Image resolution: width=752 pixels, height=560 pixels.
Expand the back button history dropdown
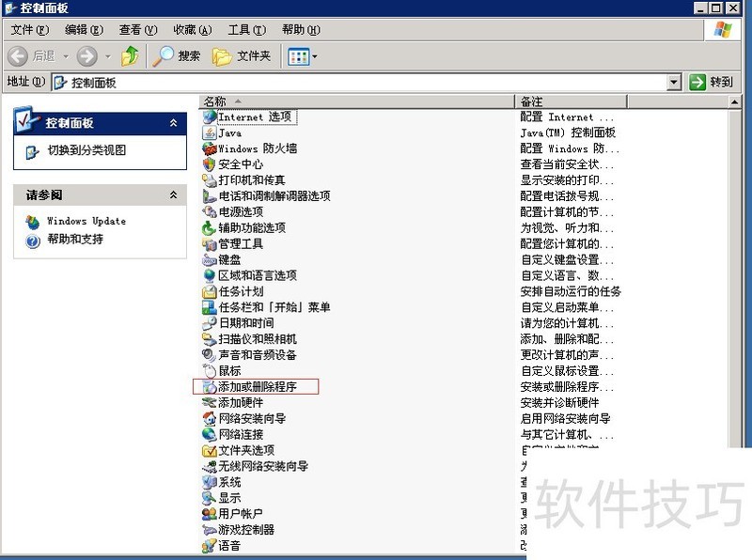tap(66, 56)
